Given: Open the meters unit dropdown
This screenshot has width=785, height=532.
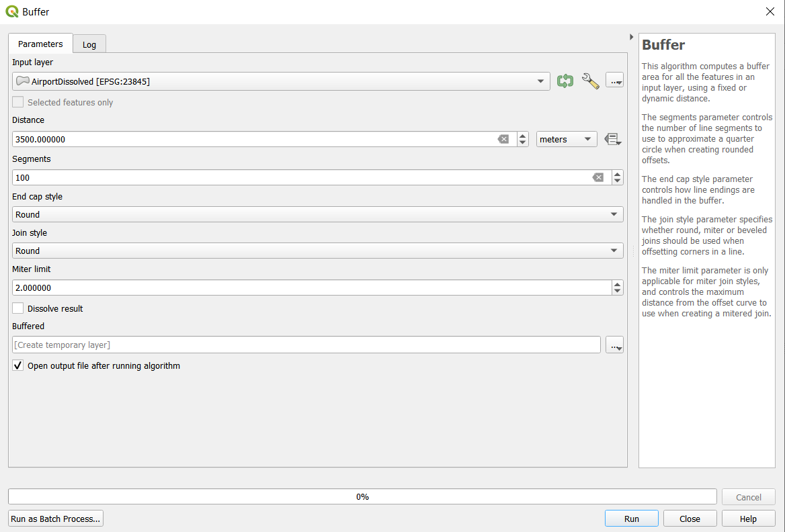Looking at the screenshot, I should click(566, 139).
